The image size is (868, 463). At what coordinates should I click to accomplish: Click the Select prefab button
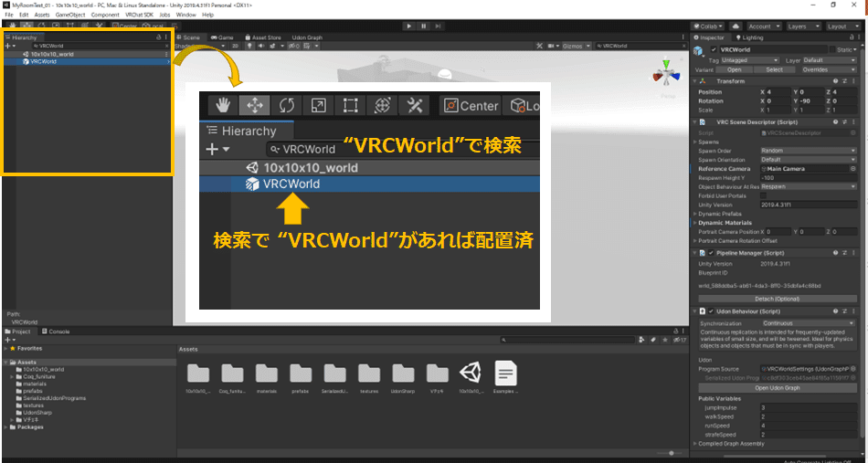pos(774,69)
